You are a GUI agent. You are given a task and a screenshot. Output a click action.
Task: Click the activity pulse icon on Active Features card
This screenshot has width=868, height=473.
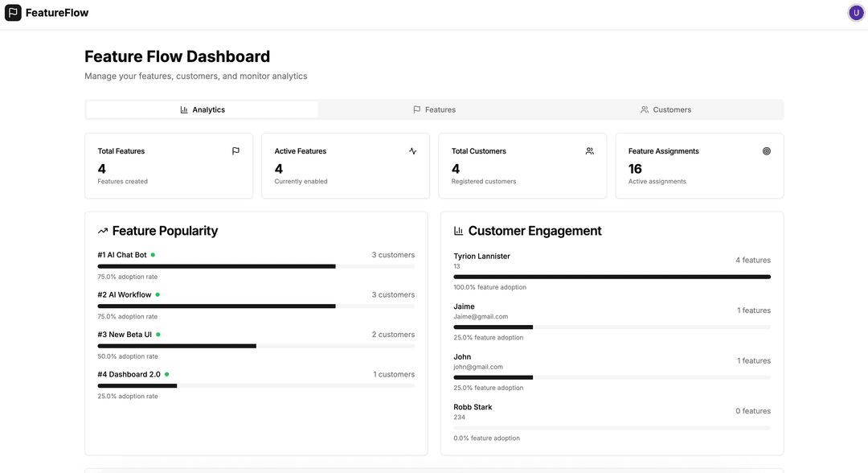tap(412, 150)
